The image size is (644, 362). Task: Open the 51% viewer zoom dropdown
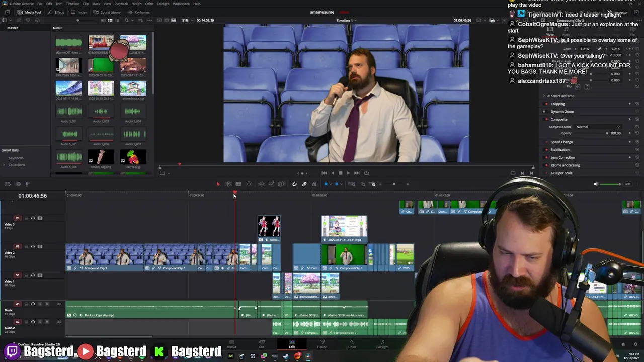(x=188, y=20)
